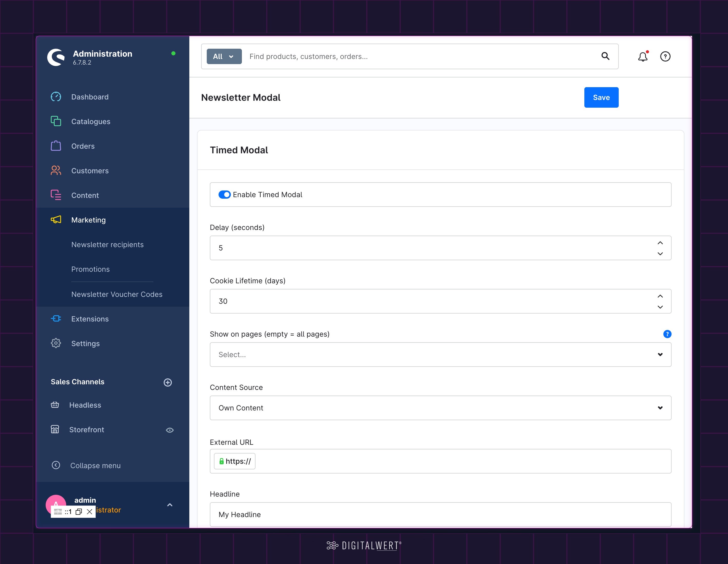Open the Headless sales channel

point(85,405)
